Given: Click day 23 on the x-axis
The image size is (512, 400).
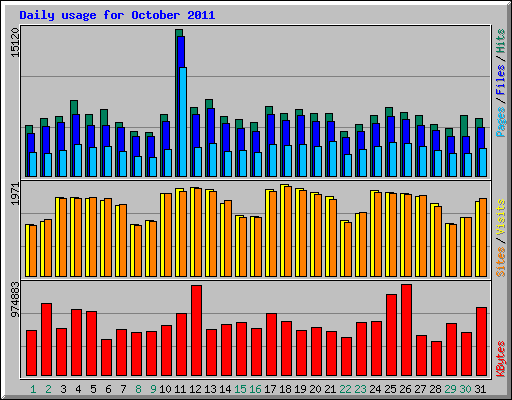Looking at the screenshot, I should click(360, 389).
